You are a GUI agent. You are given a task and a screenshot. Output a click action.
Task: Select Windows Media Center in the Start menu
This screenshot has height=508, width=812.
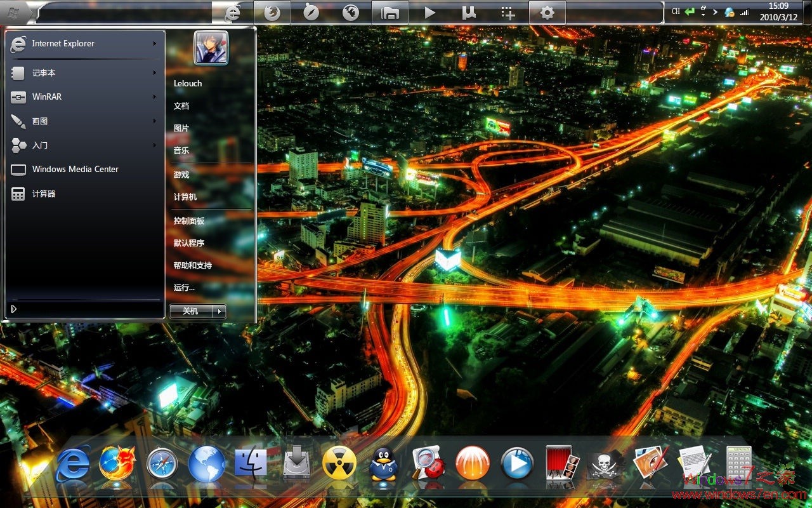point(75,169)
